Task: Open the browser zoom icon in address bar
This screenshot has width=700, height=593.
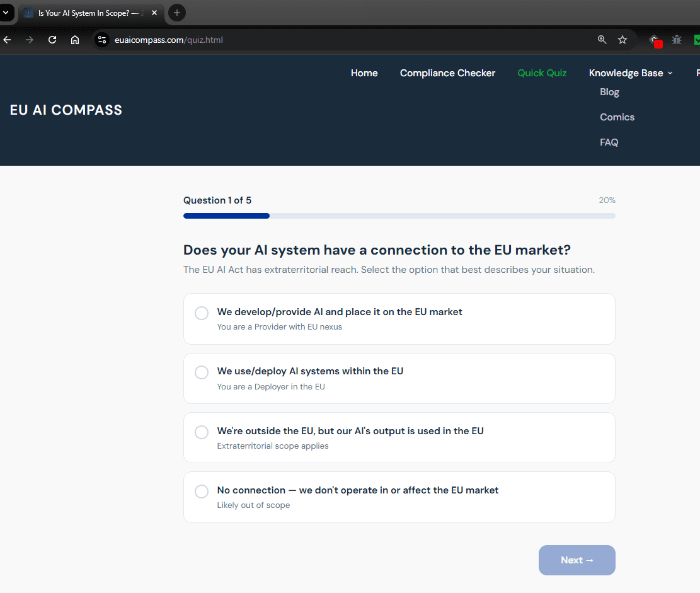Action: click(x=602, y=39)
